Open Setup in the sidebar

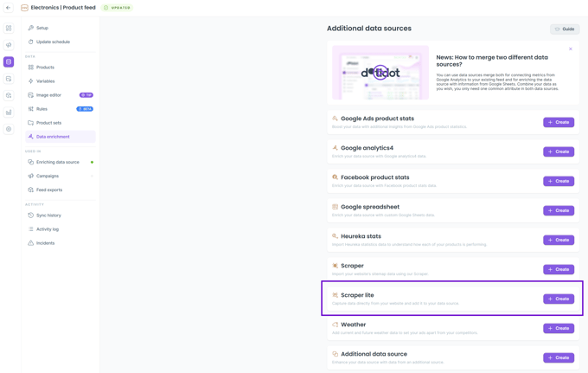(42, 28)
